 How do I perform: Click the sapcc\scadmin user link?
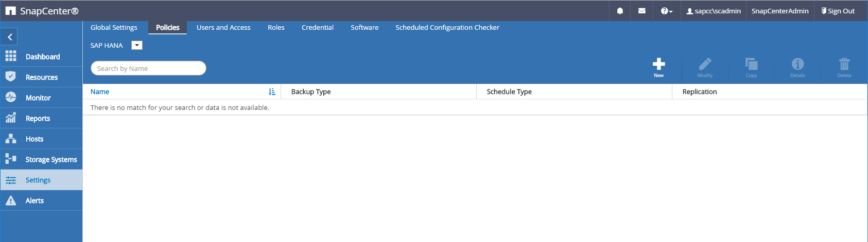[x=714, y=11]
